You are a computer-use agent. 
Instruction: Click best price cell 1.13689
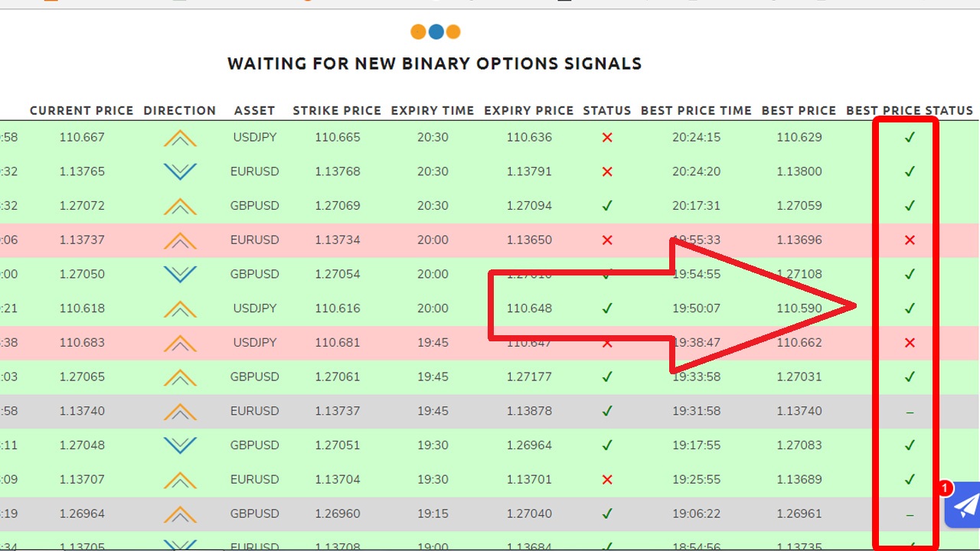[799, 480]
